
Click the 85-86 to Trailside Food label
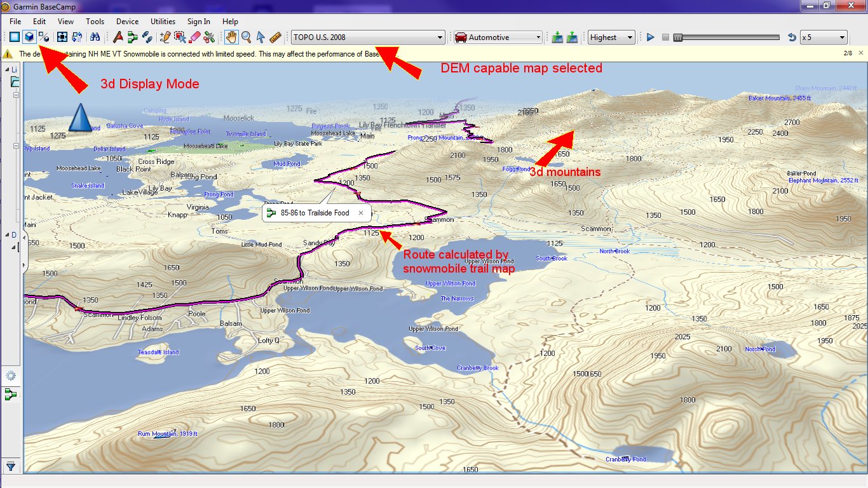tap(315, 213)
